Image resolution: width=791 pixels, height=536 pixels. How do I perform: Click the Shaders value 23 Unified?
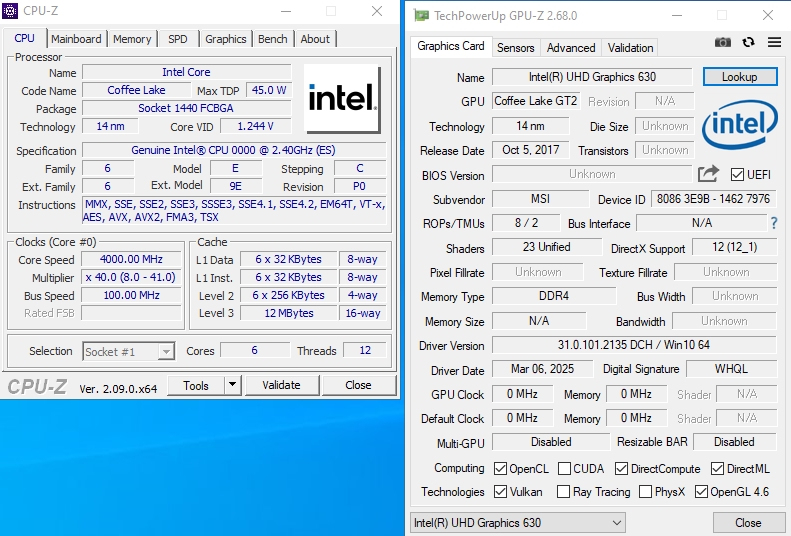click(x=547, y=247)
